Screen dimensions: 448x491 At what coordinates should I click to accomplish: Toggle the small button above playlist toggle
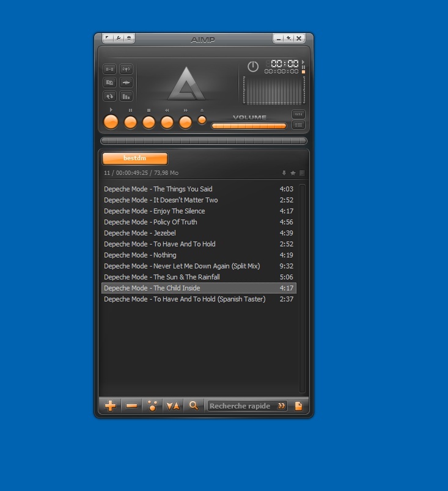click(x=298, y=114)
